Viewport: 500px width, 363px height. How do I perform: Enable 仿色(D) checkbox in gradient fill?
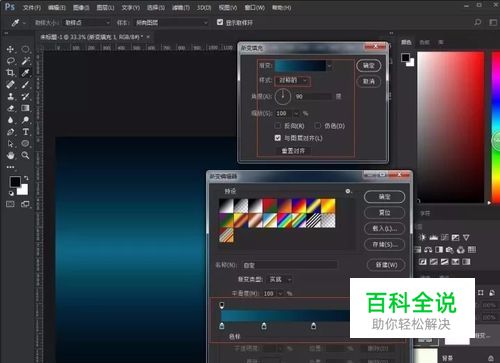[x=318, y=126]
